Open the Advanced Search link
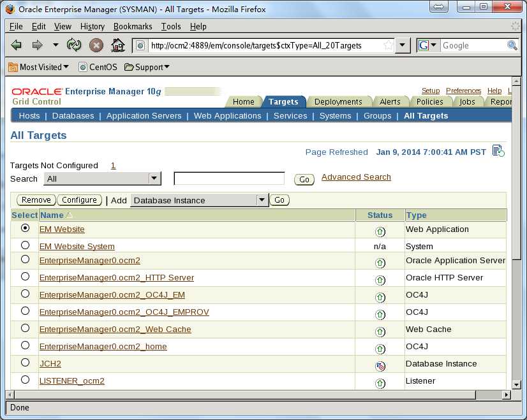527x420 pixels. pos(356,177)
